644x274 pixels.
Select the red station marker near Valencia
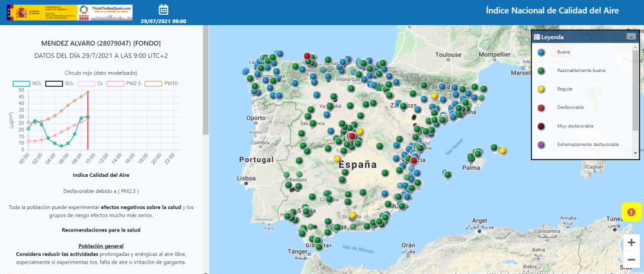(x=413, y=160)
